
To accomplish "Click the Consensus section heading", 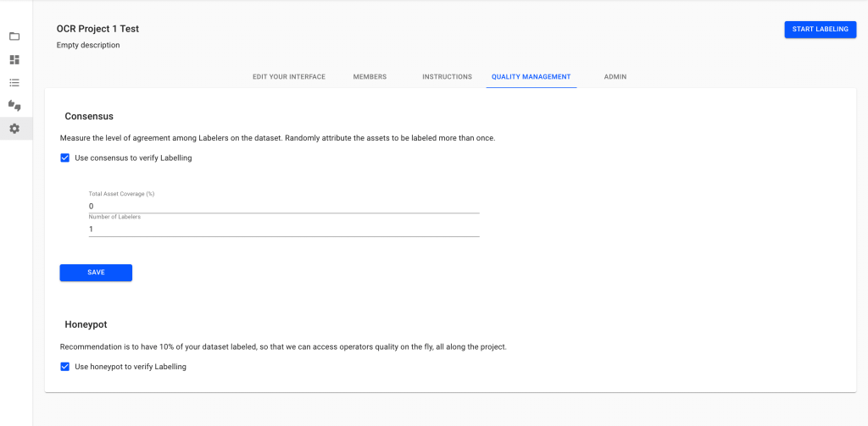I will tap(89, 116).
